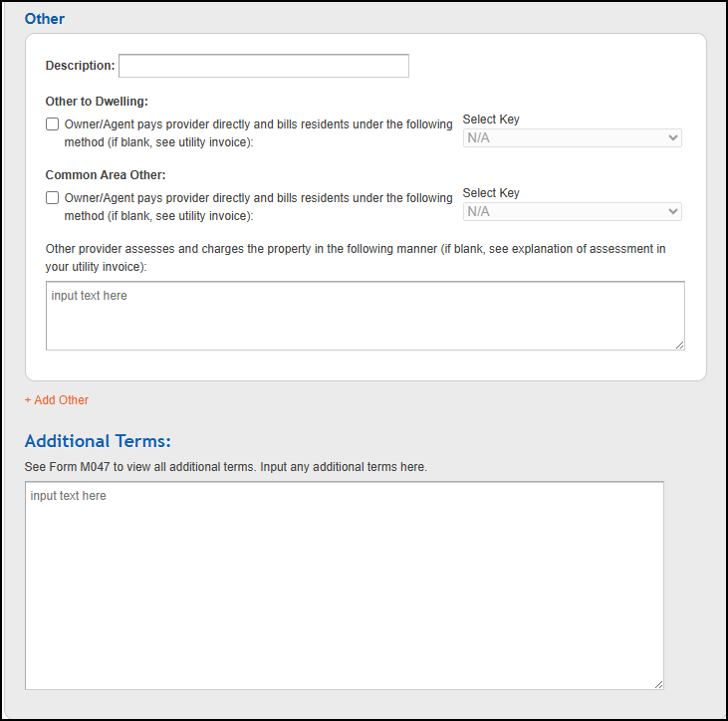Grab the resize handle of assessment text area
The height and width of the screenshot is (721, 728).
click(x=680, y=345)
